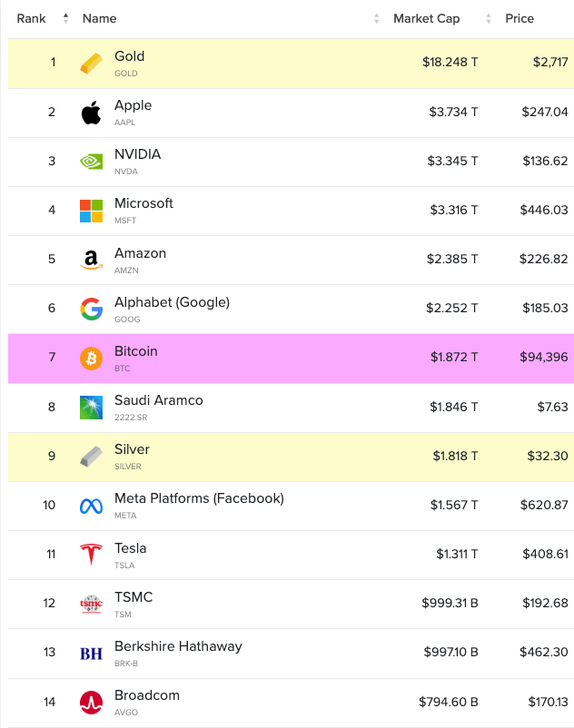The height and width of the screenshot is (728, 574).
Task: Click the Rank column header
Action: [31, 18]
